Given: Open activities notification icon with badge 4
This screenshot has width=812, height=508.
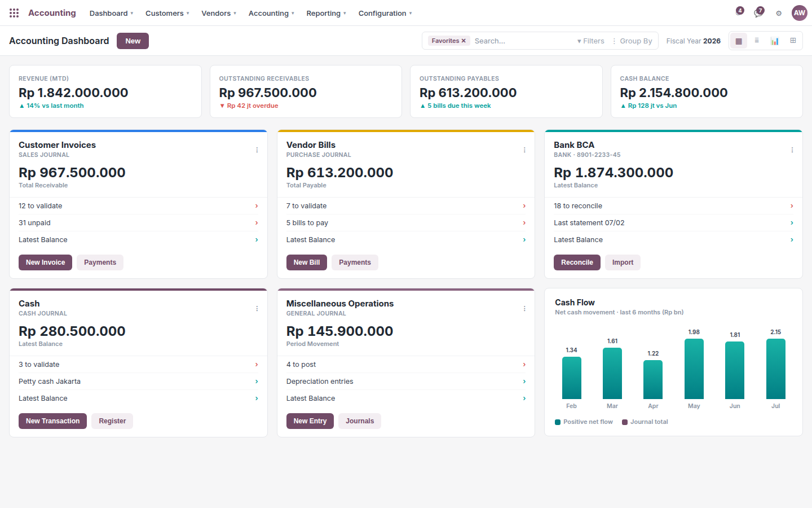Looking at the screenshot, I should point(739,11).
